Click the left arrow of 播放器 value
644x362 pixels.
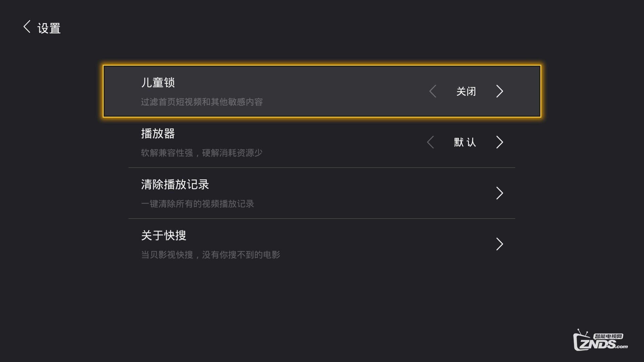pyautogui.click(x=430, y=142)
